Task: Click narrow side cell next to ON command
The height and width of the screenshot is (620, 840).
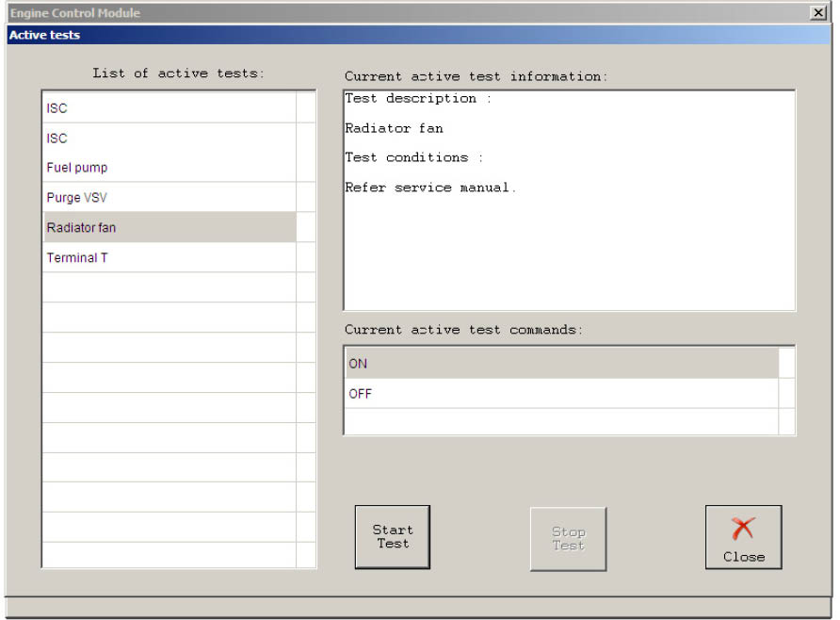Action: pyautogui.click(x=787, y=364)
